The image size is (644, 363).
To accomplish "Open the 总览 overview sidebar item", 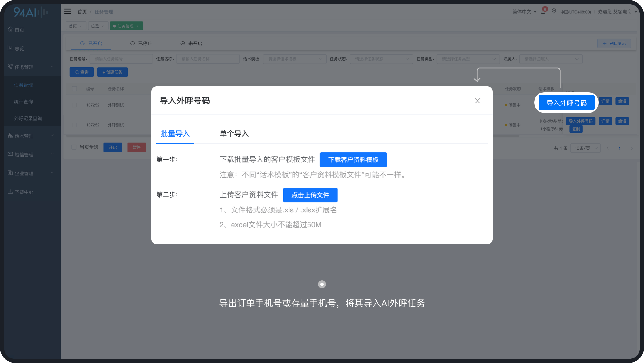I will coord(19,48).
